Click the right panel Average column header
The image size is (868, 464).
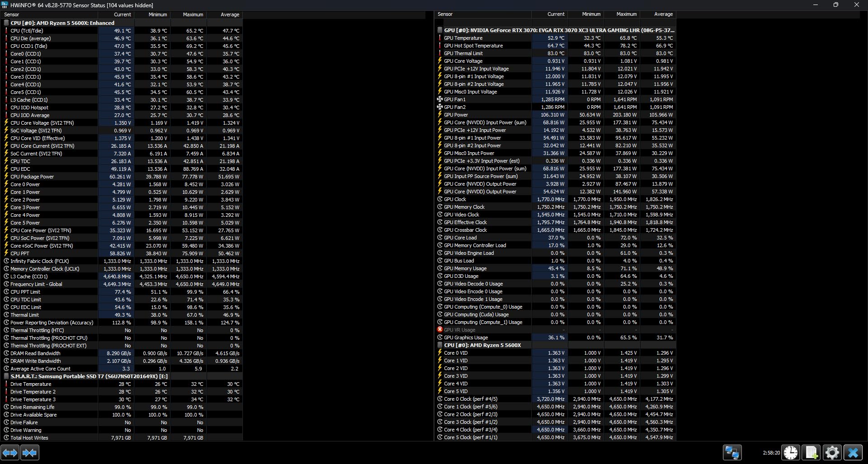pyautogui.click(x=663, y=14)
